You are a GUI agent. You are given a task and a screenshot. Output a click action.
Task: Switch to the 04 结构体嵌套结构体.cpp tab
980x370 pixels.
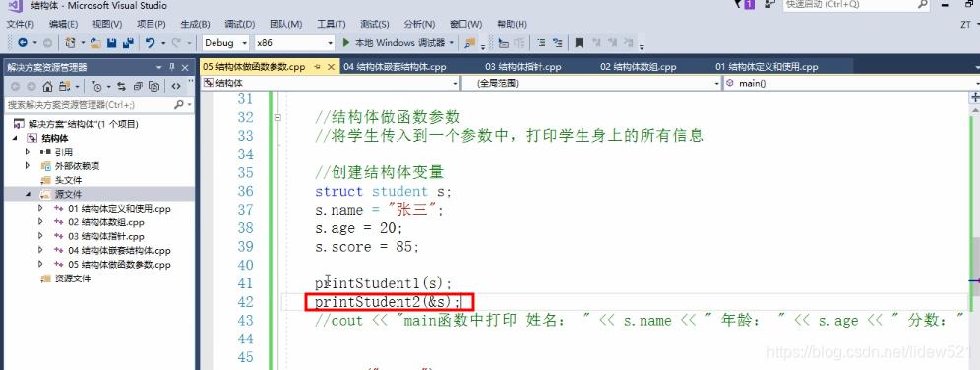pos(395,67)
